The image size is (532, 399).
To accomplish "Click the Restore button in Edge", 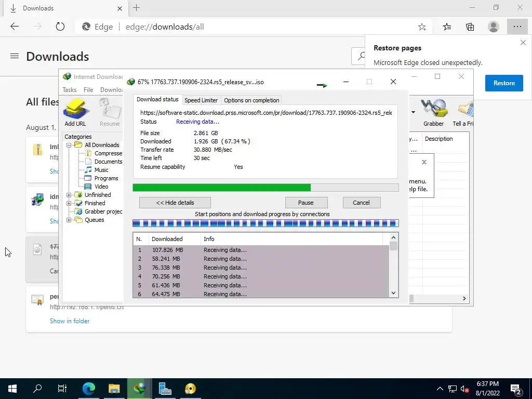I will pyautogui.click(x=504, y=83).
